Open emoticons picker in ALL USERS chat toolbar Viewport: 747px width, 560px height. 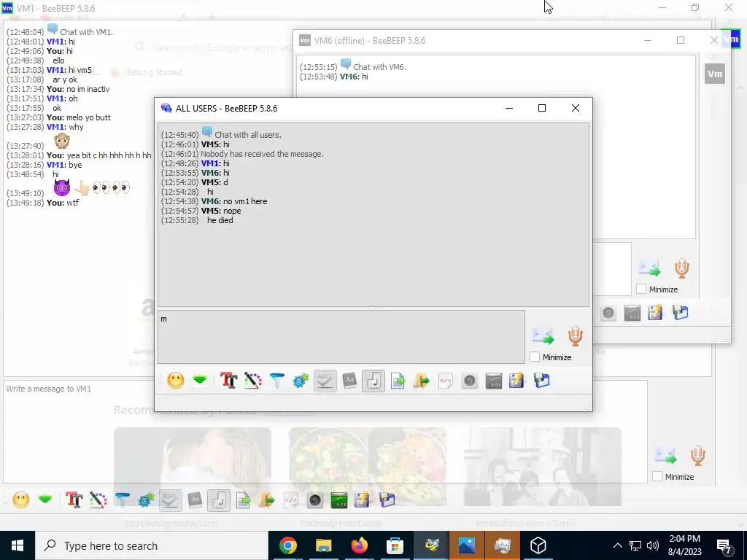(x=176, y=381)
